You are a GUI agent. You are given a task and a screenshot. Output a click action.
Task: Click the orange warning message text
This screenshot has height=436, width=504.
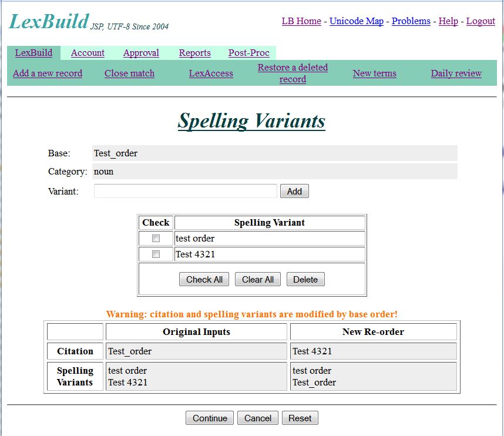coord(251,314)
